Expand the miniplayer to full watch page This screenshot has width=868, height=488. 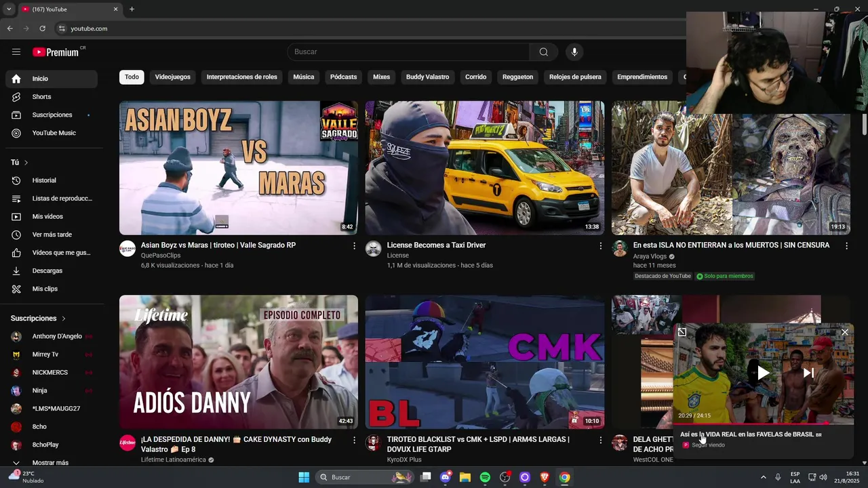[x=682, y=332]
